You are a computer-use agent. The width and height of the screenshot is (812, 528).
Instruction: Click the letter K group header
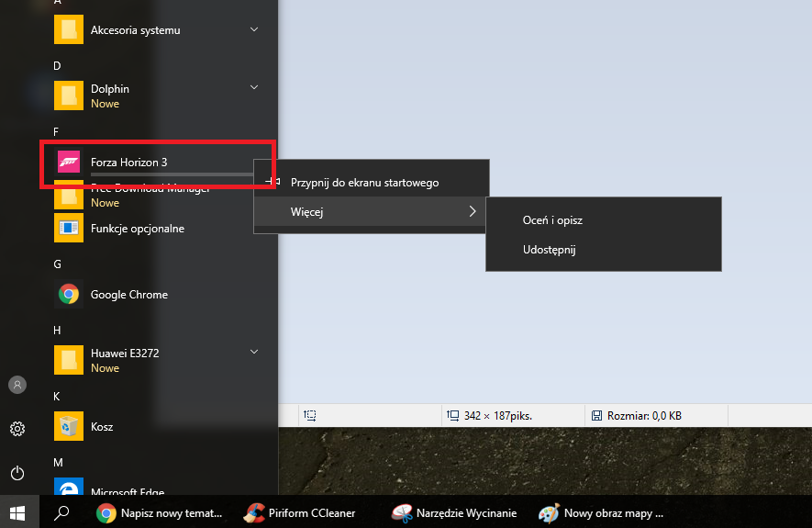click(x=57, y=397)
